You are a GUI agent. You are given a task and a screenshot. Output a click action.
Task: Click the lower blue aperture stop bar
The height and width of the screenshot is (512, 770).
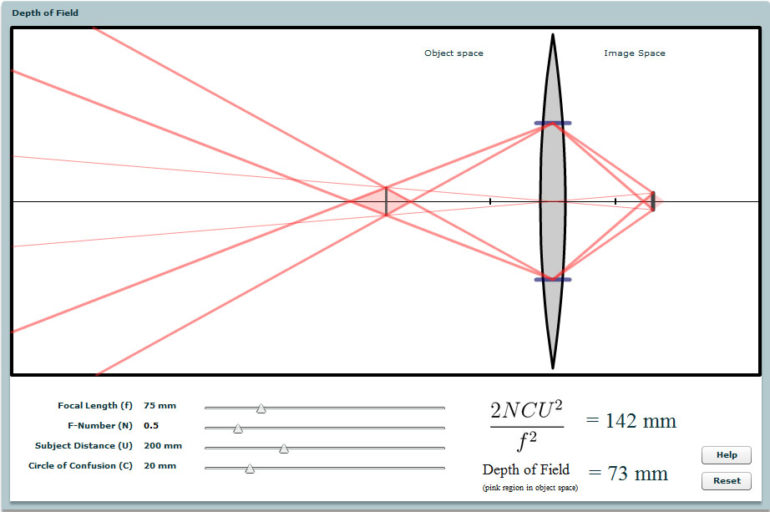click(553, 279)
